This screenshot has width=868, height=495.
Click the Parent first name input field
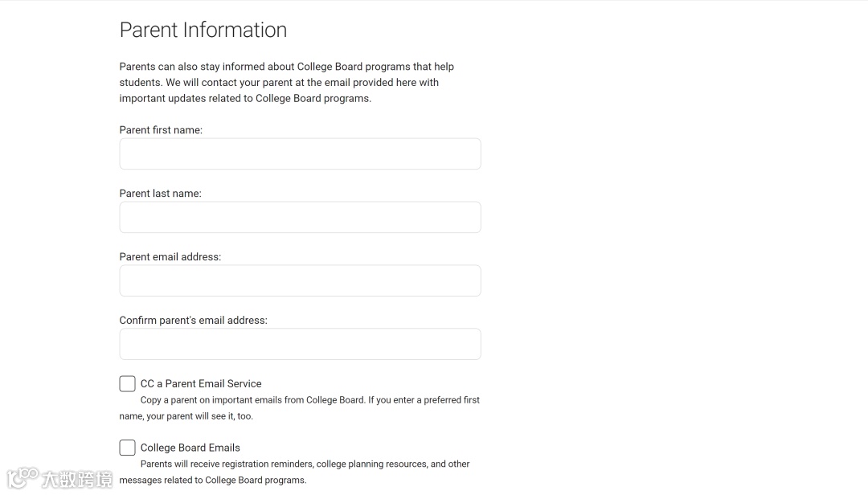tap(300, 154)
